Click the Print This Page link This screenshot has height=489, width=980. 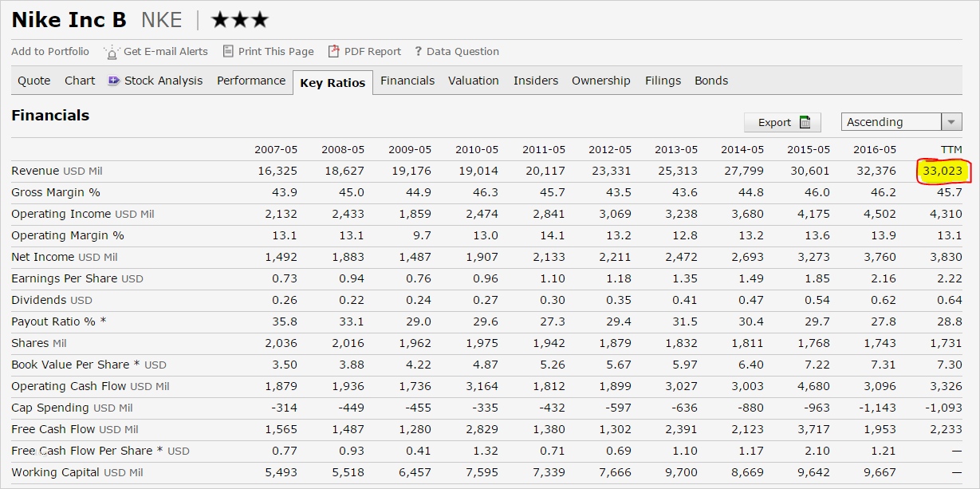click(276, 51)
